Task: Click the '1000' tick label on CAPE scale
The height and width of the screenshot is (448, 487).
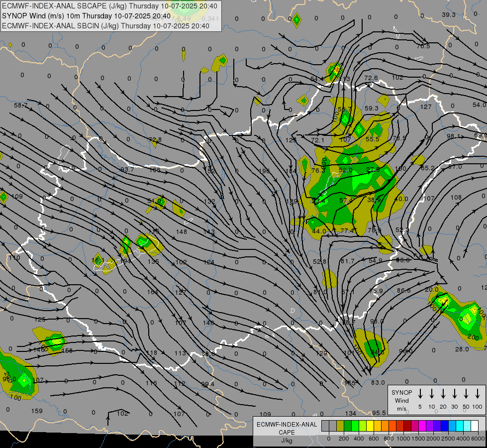Action: point(403,439)
